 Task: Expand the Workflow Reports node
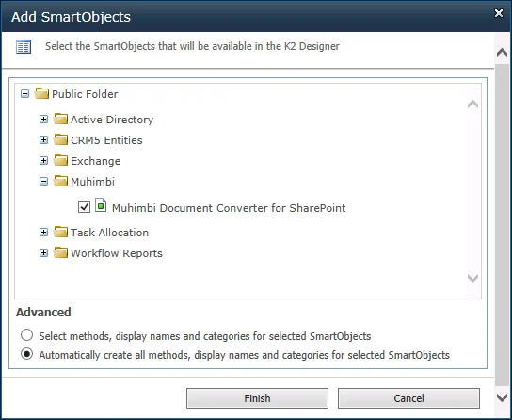point(43,252)
